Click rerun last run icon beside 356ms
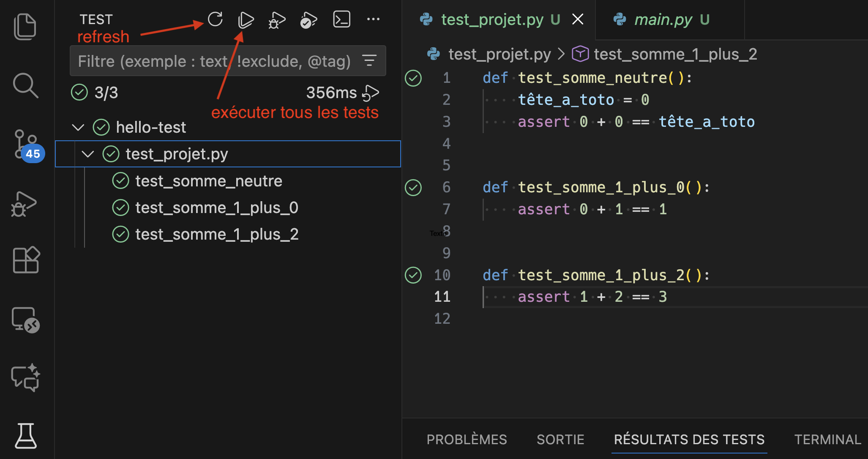Viewport: 868px width, 459px height. pyautogui.click(x=371, y=93)
